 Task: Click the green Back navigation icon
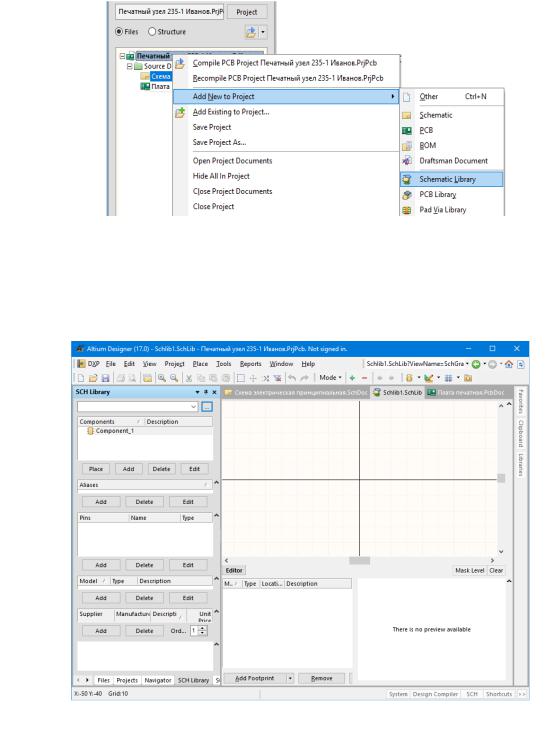(x=476, y=364)
